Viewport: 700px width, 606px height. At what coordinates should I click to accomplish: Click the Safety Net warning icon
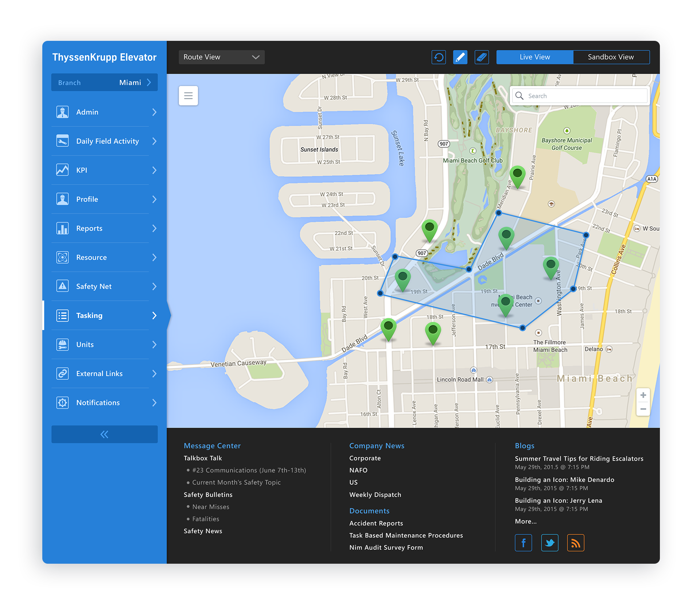click(x=62, y=286)
